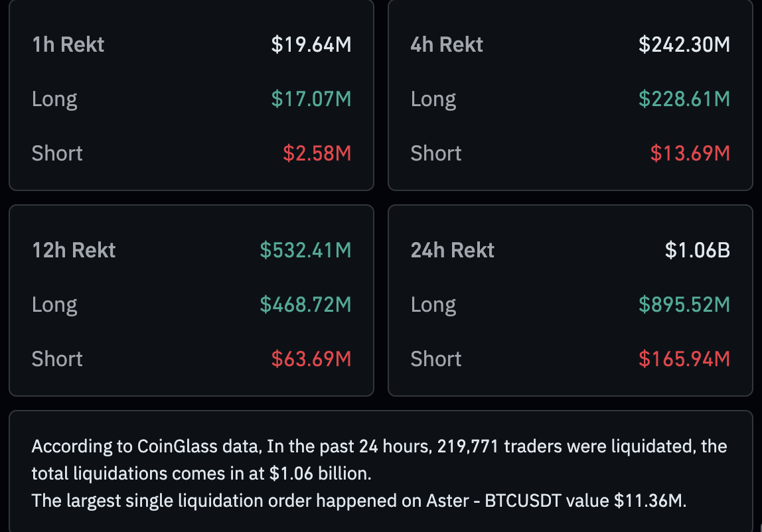This screenshot has width=762, height=532.
Task: Select the 1h total value $19.64M
Action: pos(311,44)
